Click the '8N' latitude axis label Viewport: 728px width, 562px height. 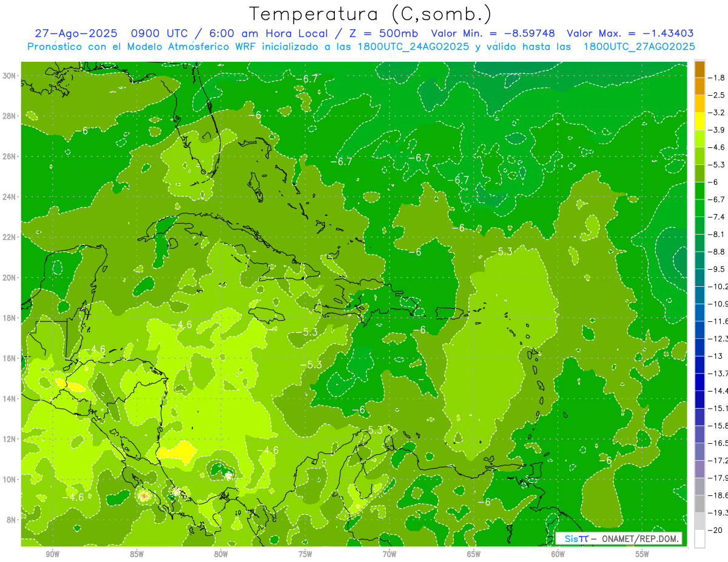[12, 520]
